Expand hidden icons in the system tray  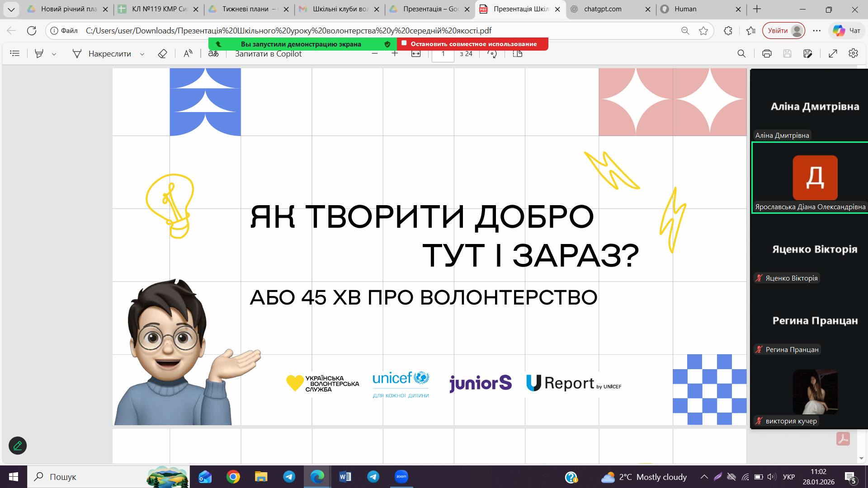(704, 477)
